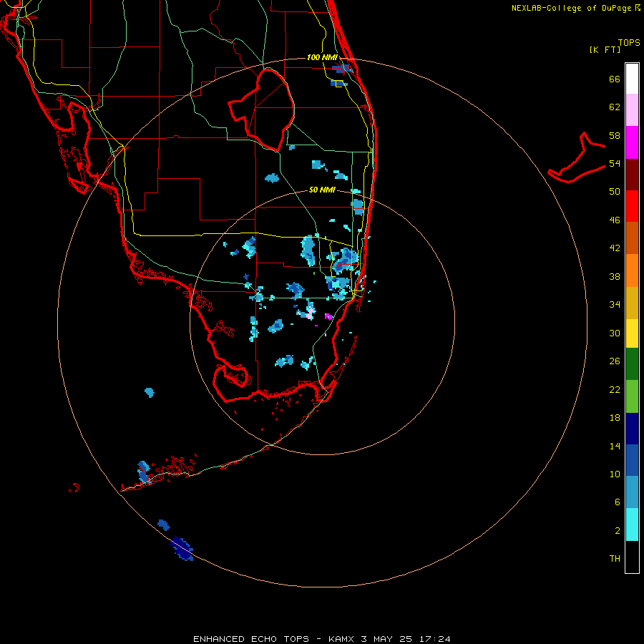644x644 pixels.
Task: Click the ENHANCED ECHO TOPS title text
Action: click(251, 639)
